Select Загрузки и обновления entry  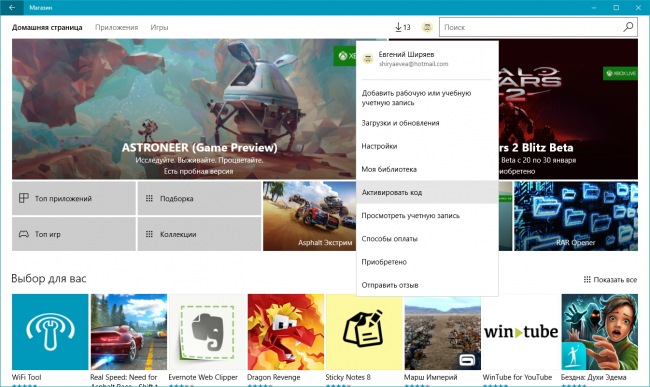pos(427,123)
